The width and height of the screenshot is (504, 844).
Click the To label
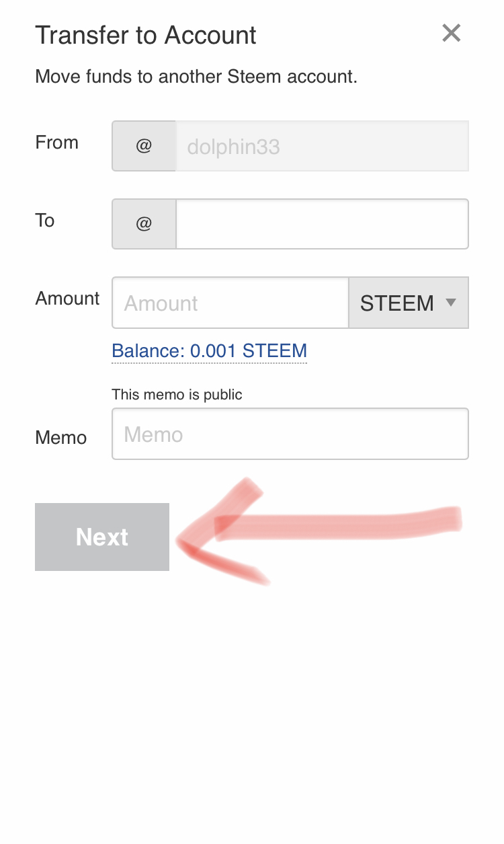(x=45, y=221)
